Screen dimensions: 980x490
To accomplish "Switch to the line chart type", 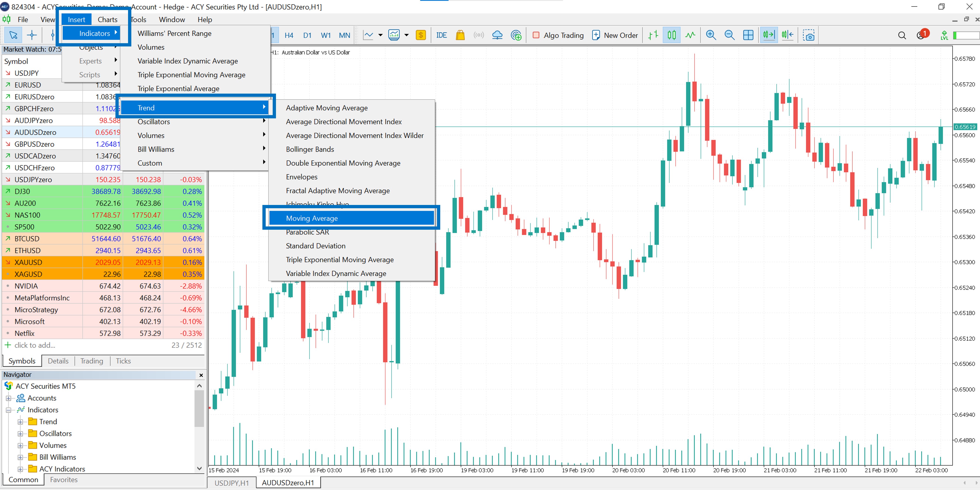I will (x=690, y=35).
